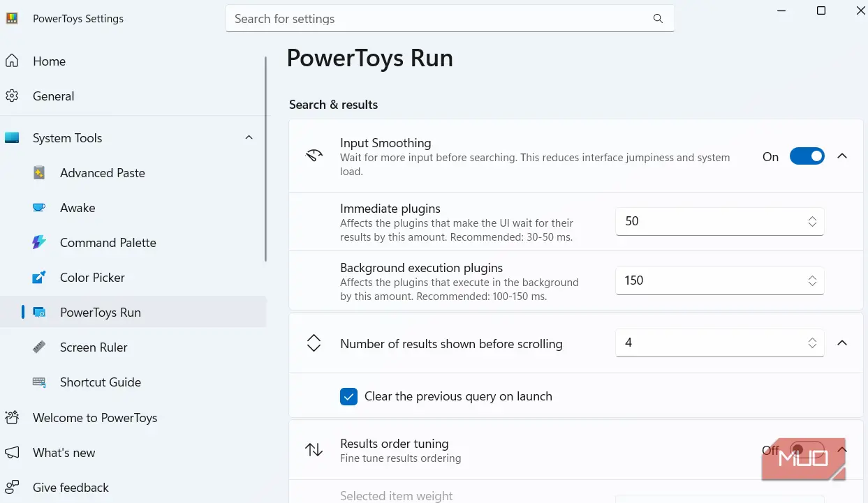The width and height of the screenshot is (868, 503).
Task: Click the Color Picker eyedropper icon
Action: tap(39, 278)
